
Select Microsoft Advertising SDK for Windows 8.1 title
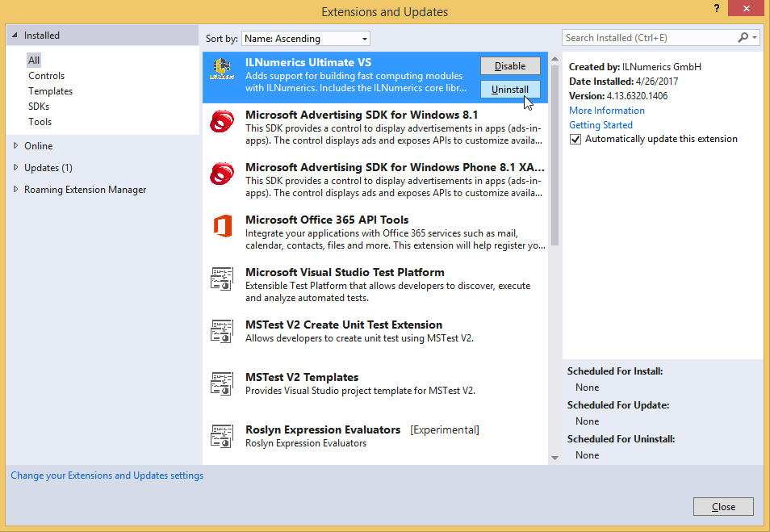(x=362, y=115)
